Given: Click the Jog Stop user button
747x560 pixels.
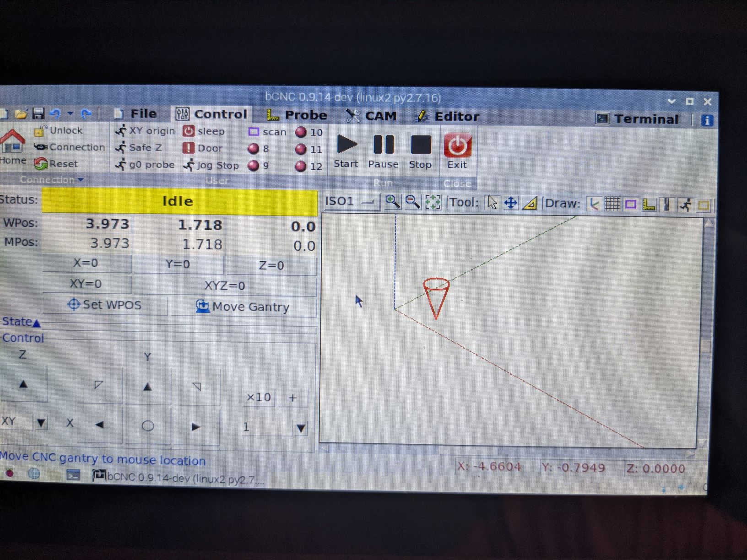Looking at the screenshot, I should tap(211, 165).
